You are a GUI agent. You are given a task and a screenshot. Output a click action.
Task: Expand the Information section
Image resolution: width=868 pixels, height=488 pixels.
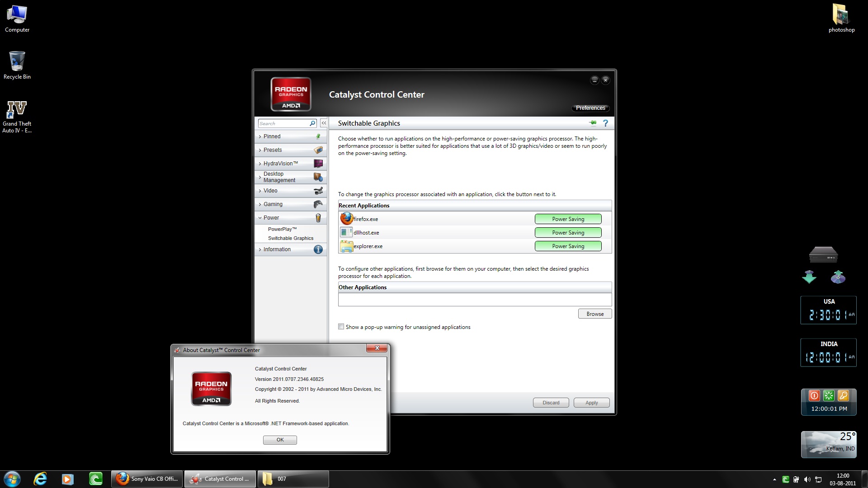(x=290, y=249)
